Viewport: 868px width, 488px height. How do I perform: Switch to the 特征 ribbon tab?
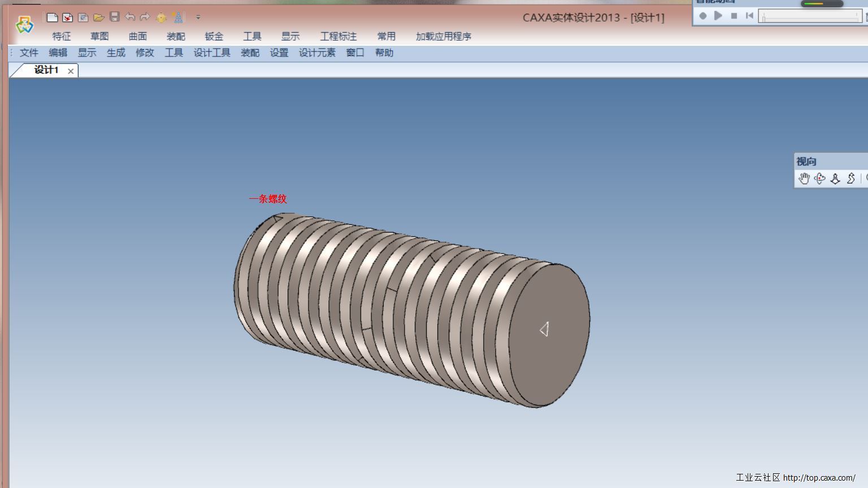[x=62, y=36]
